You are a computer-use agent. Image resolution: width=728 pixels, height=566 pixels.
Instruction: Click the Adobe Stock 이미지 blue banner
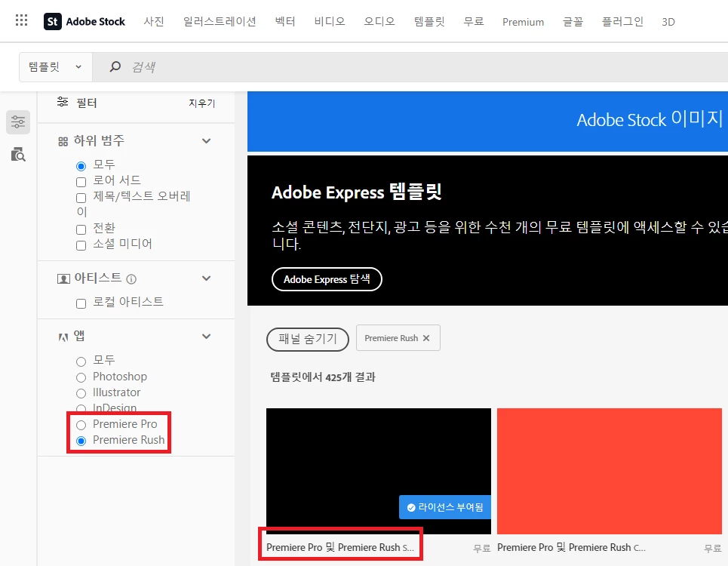487,122
